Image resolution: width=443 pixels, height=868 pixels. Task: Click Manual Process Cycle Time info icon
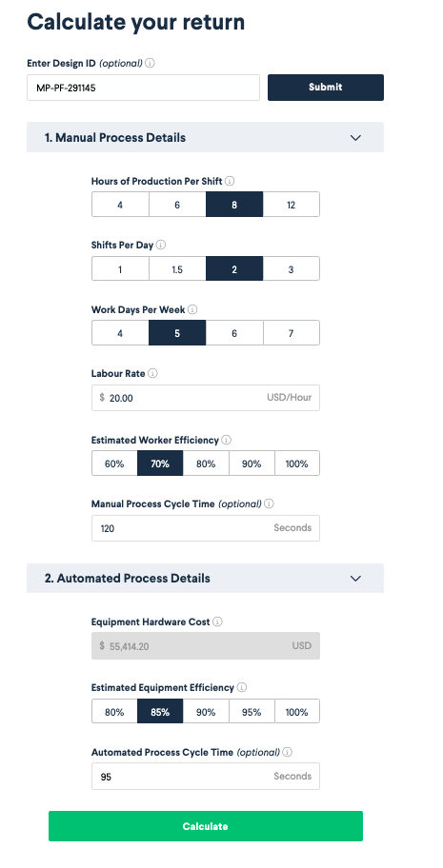point(269,503)
